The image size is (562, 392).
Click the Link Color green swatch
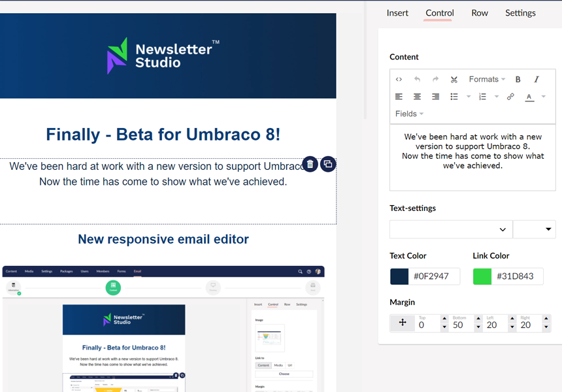click(482, 276)
